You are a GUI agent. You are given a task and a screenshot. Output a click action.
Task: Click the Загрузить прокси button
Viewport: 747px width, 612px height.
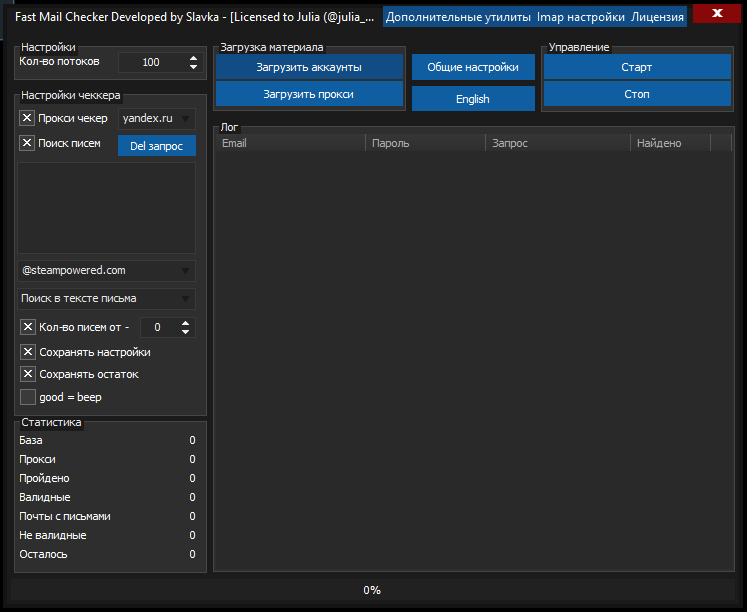308,94
